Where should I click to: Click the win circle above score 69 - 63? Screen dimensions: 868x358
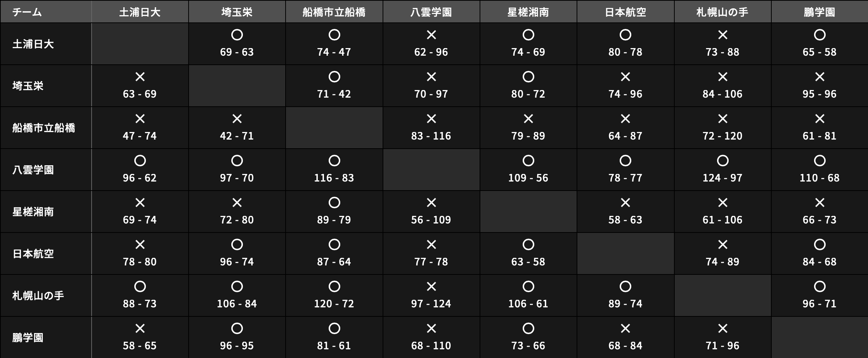237,35
